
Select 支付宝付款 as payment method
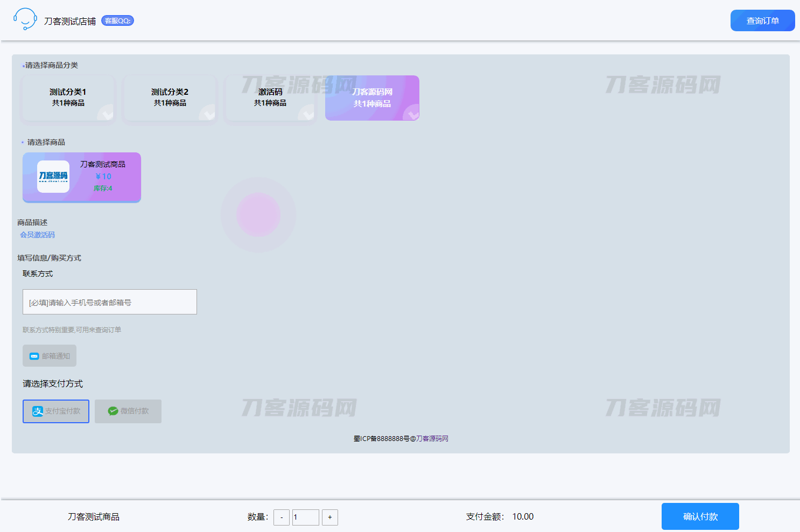[x=56, y=411]
